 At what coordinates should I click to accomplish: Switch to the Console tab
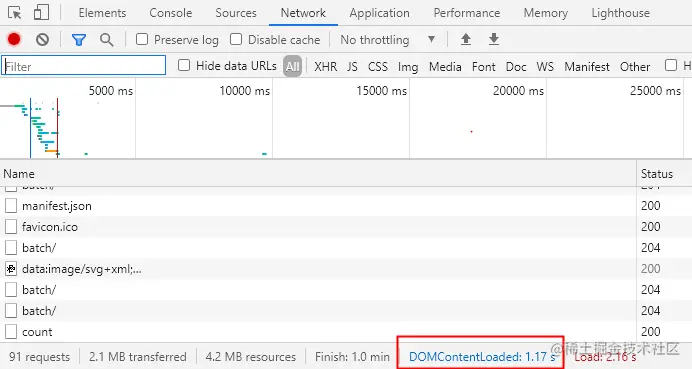(x=171, y=13)
